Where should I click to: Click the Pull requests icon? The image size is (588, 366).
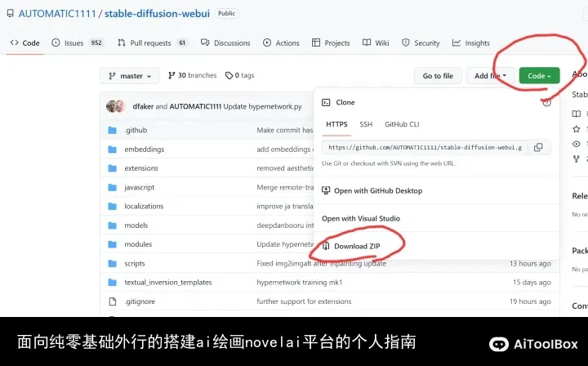121,42
